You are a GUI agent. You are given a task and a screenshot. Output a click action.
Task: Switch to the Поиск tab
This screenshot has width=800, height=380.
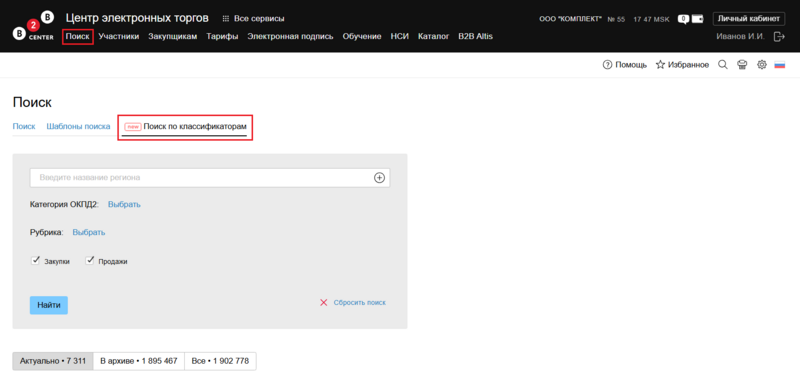(x=24, y=126)
